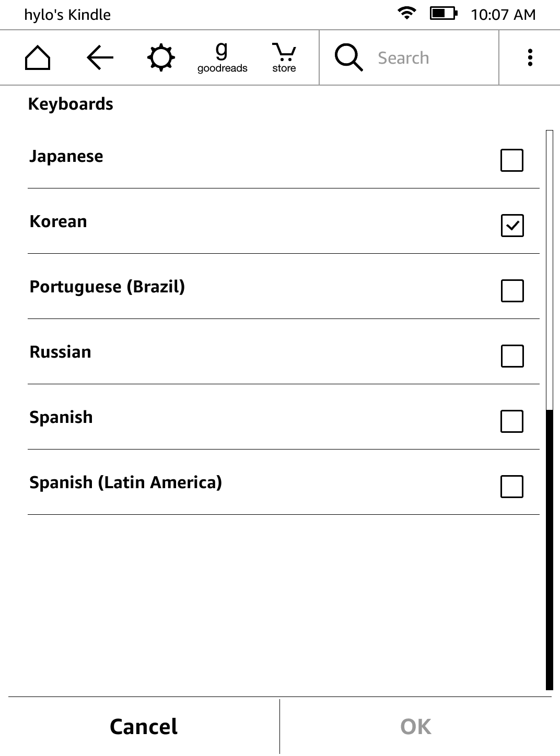Tap the back arrow icon
Viewport: 560px width, 756px height.
click(100, 57)
